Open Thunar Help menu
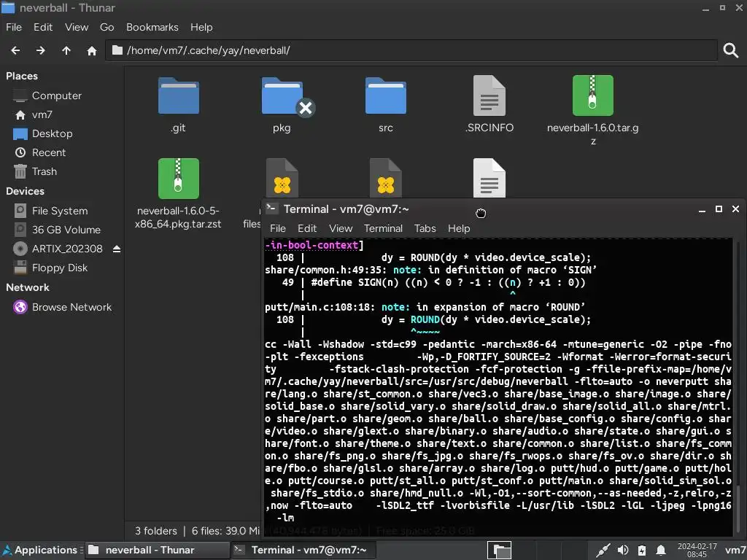Viewport: 747px width, 560px height. tap(201, 27)
